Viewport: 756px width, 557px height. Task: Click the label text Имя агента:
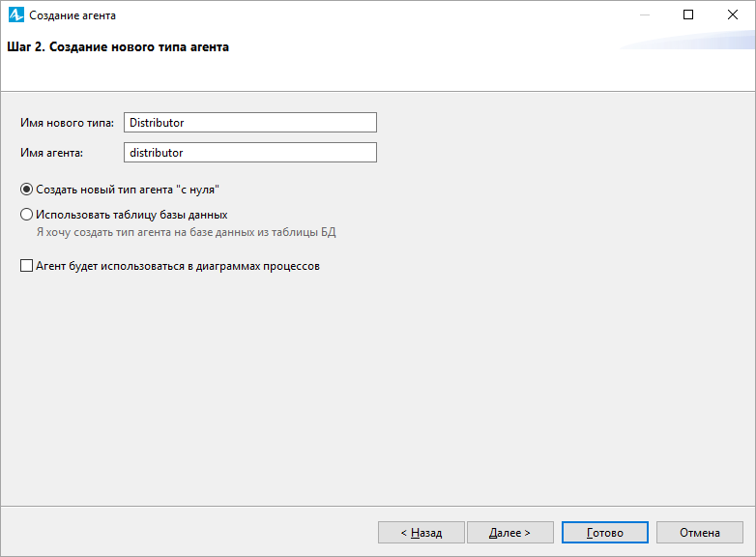click(x=51, y=153)
